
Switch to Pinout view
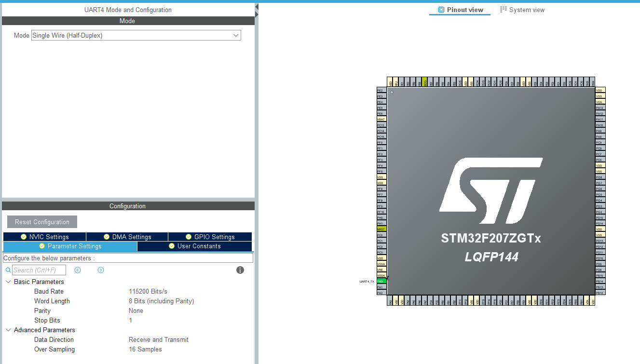coord(460,10)
